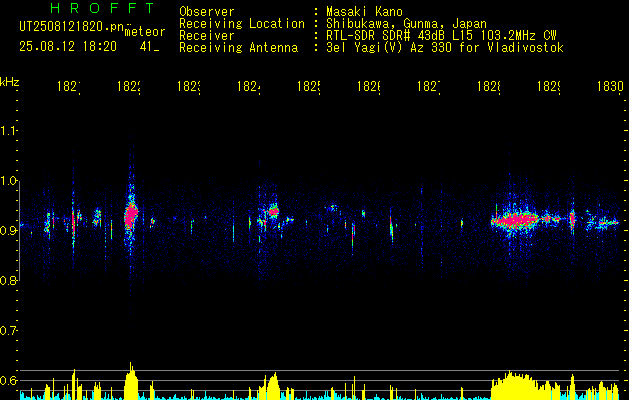The image size is (629, 400).
Task: Click the 1822 time axis marker
Action: coord(129,86)
